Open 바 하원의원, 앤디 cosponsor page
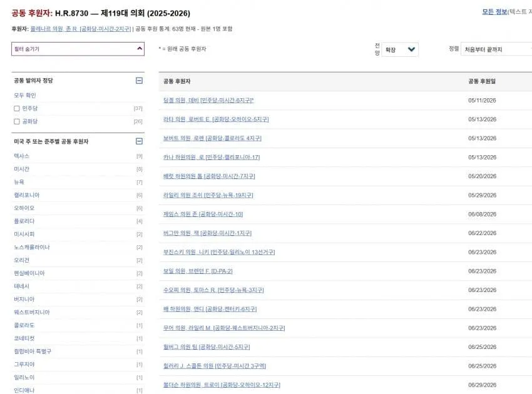This screenshot has width=532, height=394. coord(210,309)
